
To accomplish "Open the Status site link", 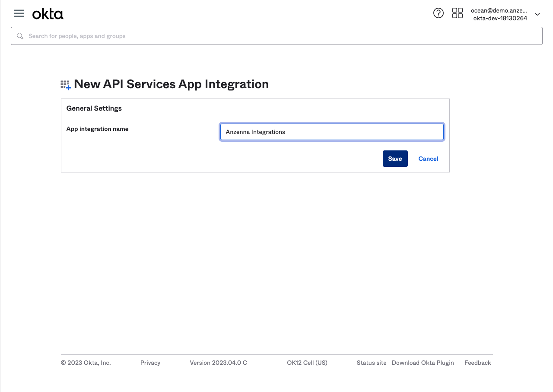I will click(x=371, y=363).
